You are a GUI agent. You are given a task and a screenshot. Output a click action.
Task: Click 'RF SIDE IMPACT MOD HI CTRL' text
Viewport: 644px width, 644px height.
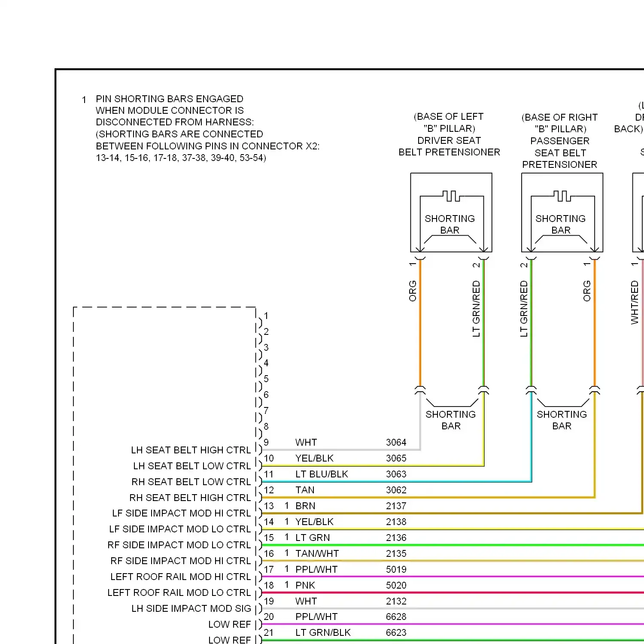click(x=181, y=561)
